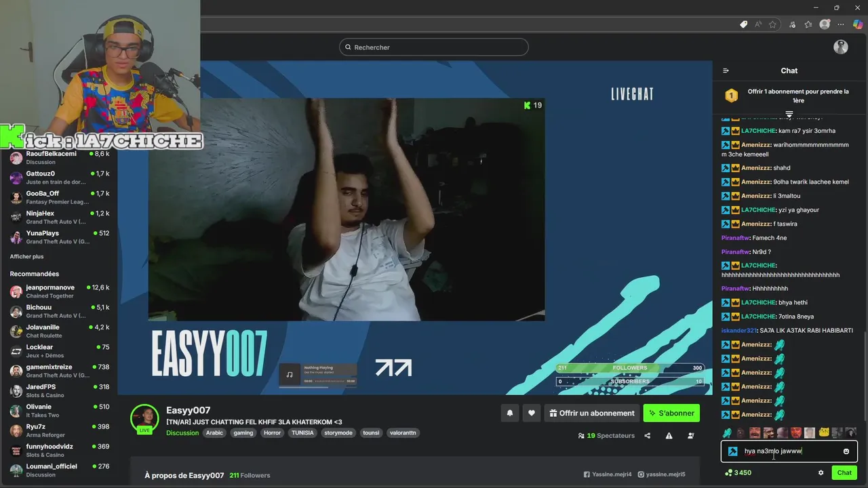The width and height of the screenshot is (868, 488).
Task: Collapse the chat panel using arrow icon
Action: [x=726, y=70]
